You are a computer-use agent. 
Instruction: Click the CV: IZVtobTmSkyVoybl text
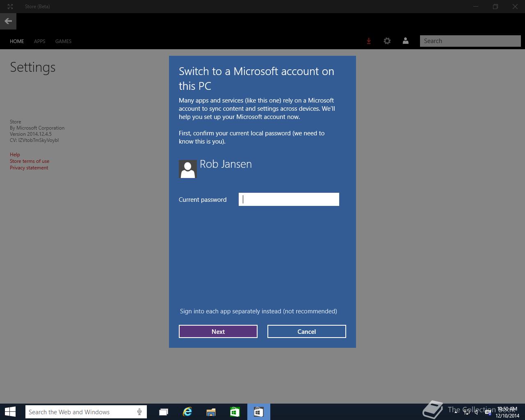pos(34,140)
